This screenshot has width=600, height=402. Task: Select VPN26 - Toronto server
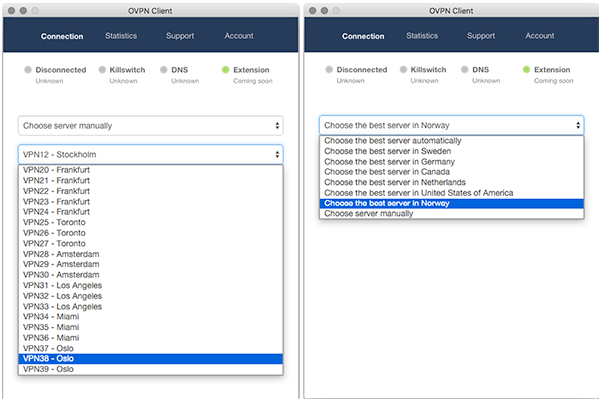coord(150,233)
